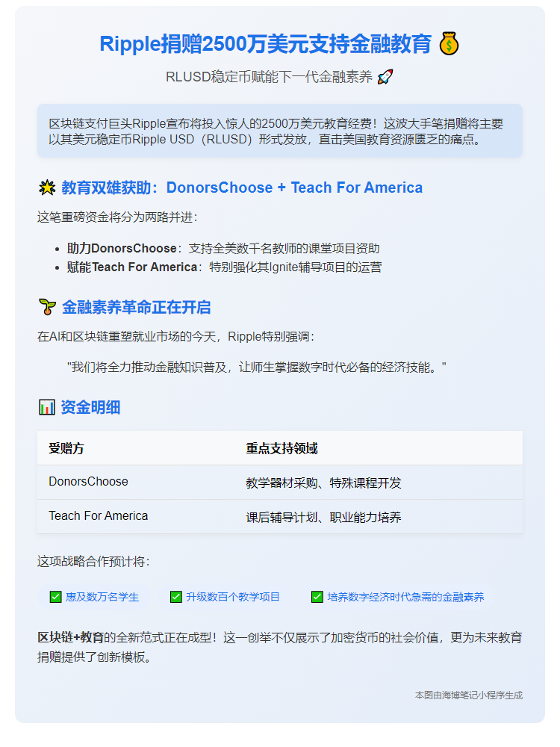The height and width of the screenshot is (747, 560).
Task: Click the 受赠方 table column header
Action: (66, 448)
